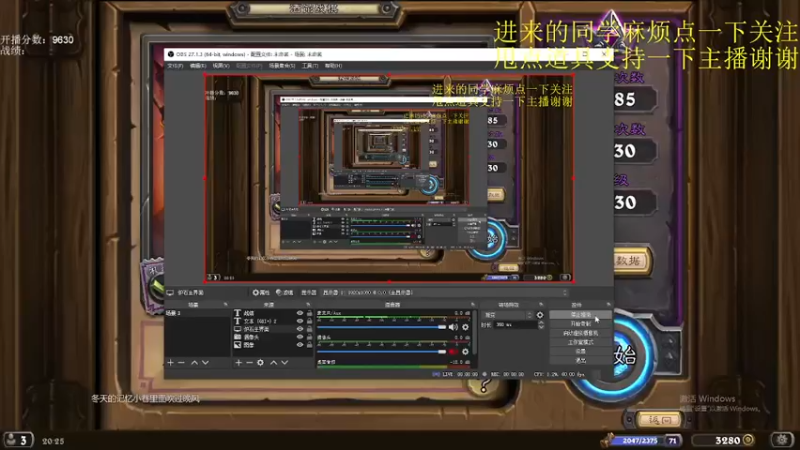Open the 摄像头 audio settings gear in the mixer
Viewport: 800px width, 450px height.
[465, 352]
